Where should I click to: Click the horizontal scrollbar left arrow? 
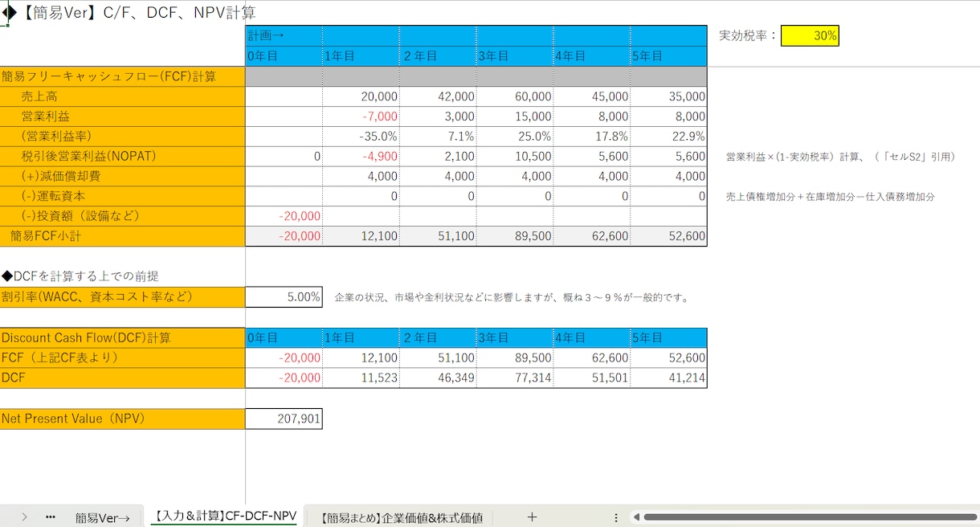coord(635,517)
